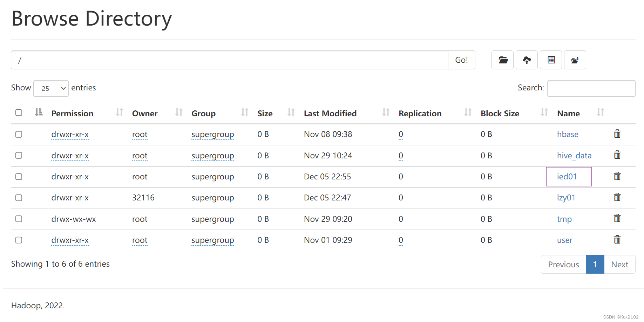This screenshot has width=644, height=322.
Task: Sort by the Size column sort arrows
Action: pyautogui.click(x=291, y=112)
